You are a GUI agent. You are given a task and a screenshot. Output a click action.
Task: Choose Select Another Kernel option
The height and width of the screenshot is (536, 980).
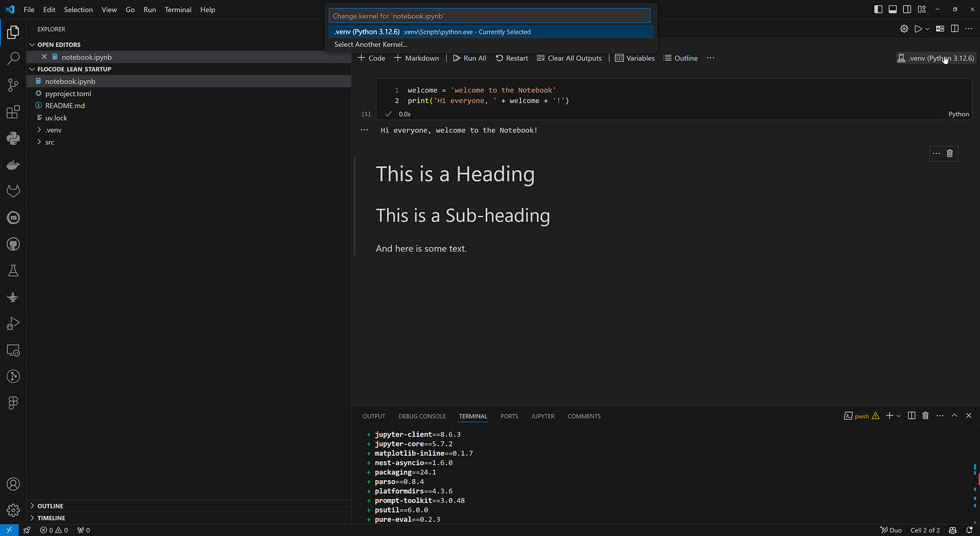tap(491, 44)
